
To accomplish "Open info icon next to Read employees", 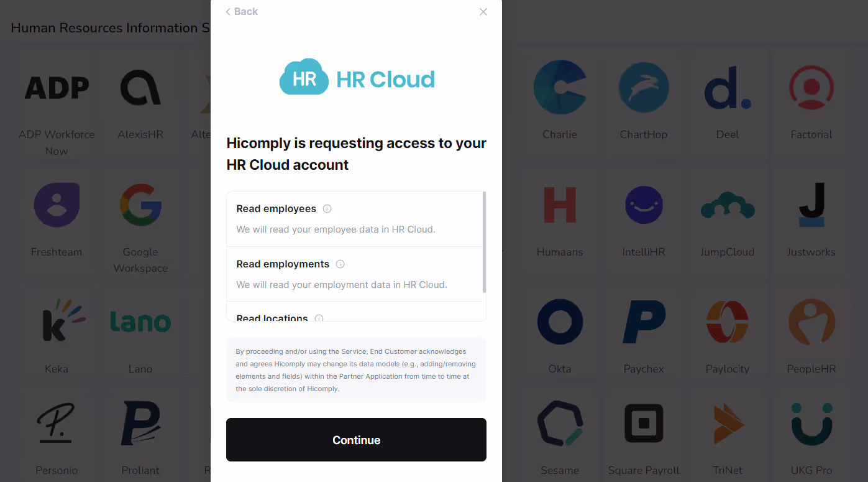I will tap(327, 209).
